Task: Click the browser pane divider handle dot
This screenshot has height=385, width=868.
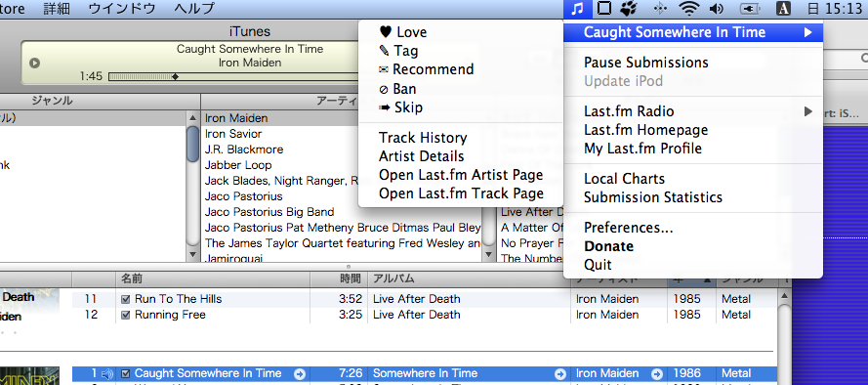Action: 349,267
